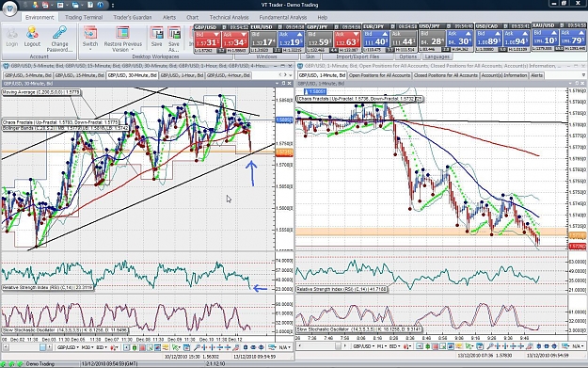Switch to GBP/USD 4-Hour Bid chart tab

[229, 75]
